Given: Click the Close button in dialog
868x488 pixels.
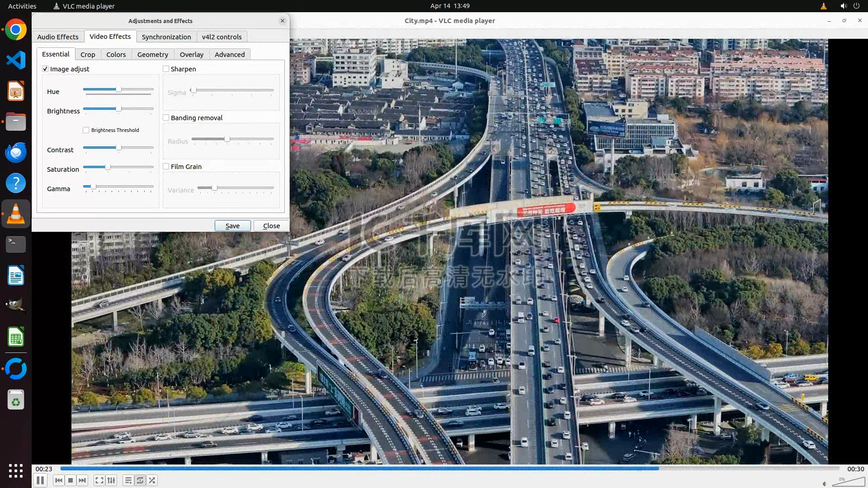Looking at the screenshot, I should (271, 225).
